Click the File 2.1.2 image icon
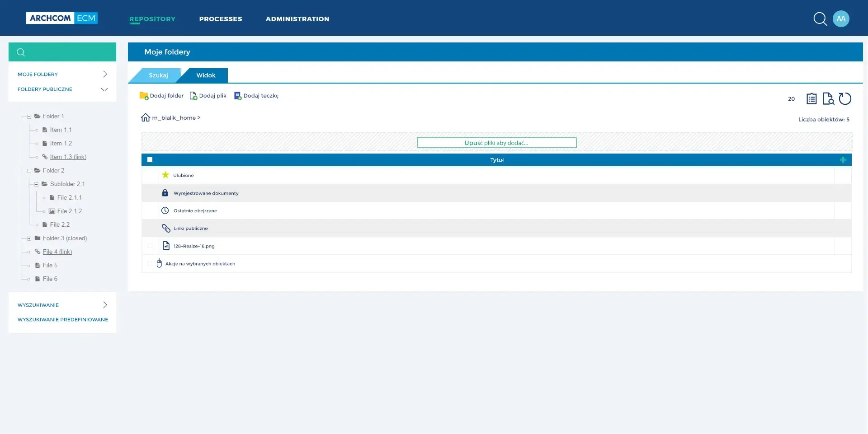Screen dimensions: 868x434 coord(52,211)
